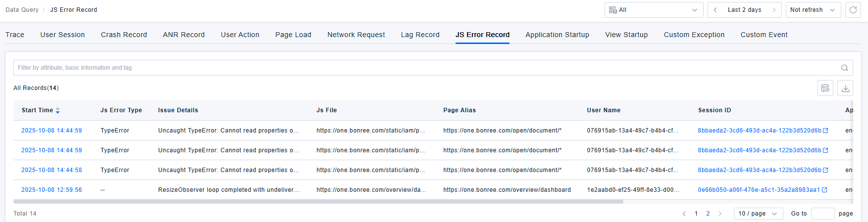Click next page arrow in pagination
868x222 pixels.
720,214
